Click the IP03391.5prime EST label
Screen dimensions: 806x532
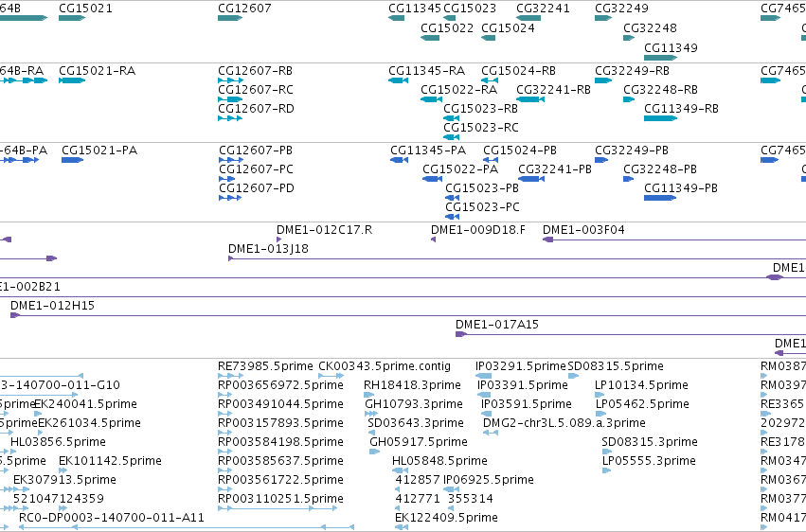(x=523, y=385)
